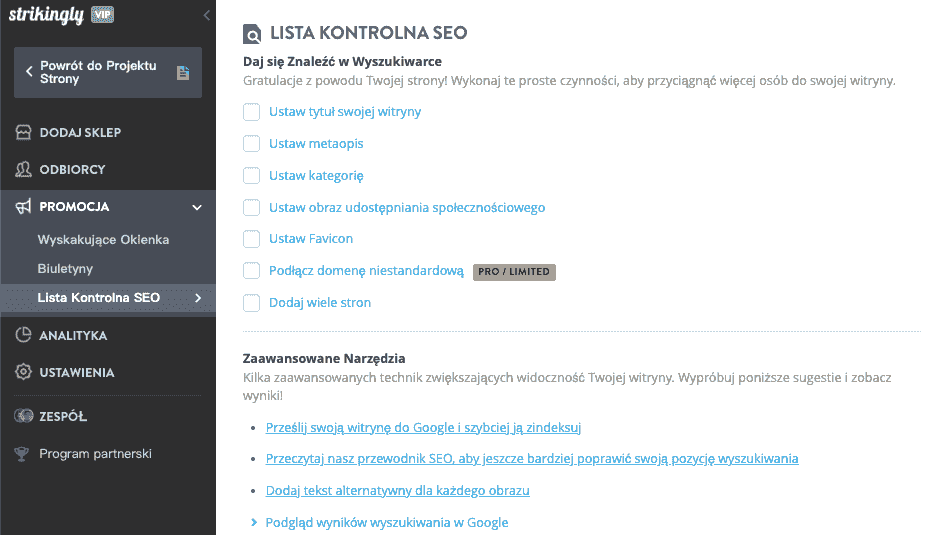Expand Podgląd wyników wyszukiwania w Google
Screen dimensions: 938x535
click(x=386, y=522)
